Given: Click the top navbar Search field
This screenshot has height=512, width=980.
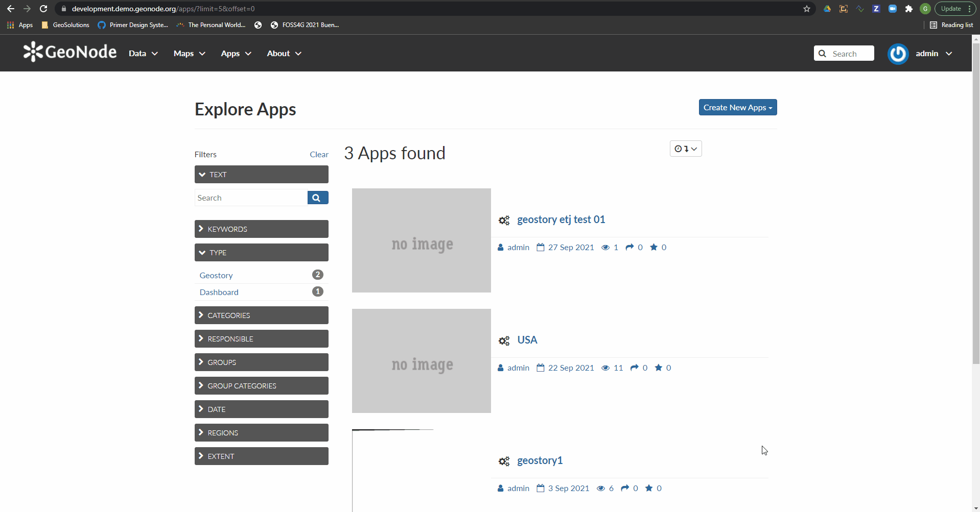Looking at the screenshot, I should click(844, 53).
